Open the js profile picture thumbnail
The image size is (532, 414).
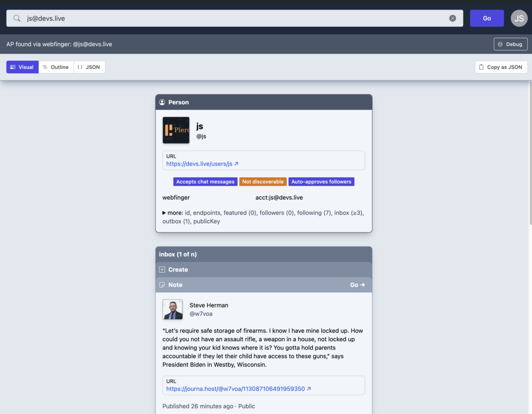tap(176, 130)
